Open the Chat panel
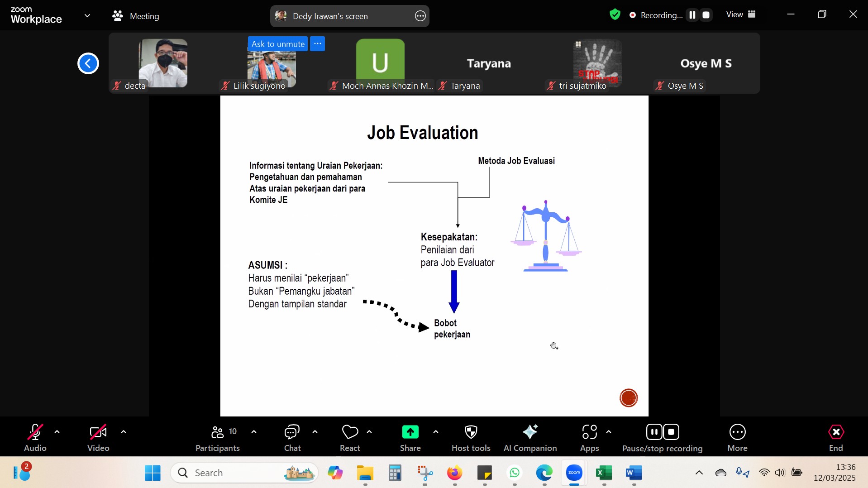Viewport: 868px width, 488px height. pyautogui.click(x=292, y=437)
